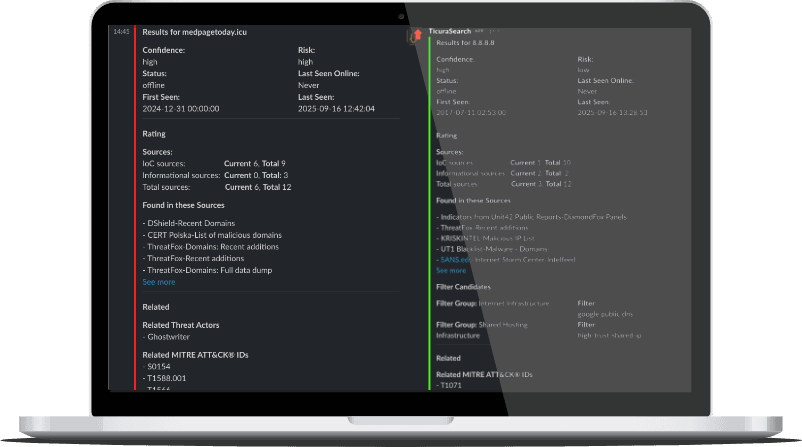Image resolution: width=802 pixels, height=447 pixels.
Task: Click the Results for medpagetoday.icu heading
Action: pyautogui.click(x=194, y=32)
